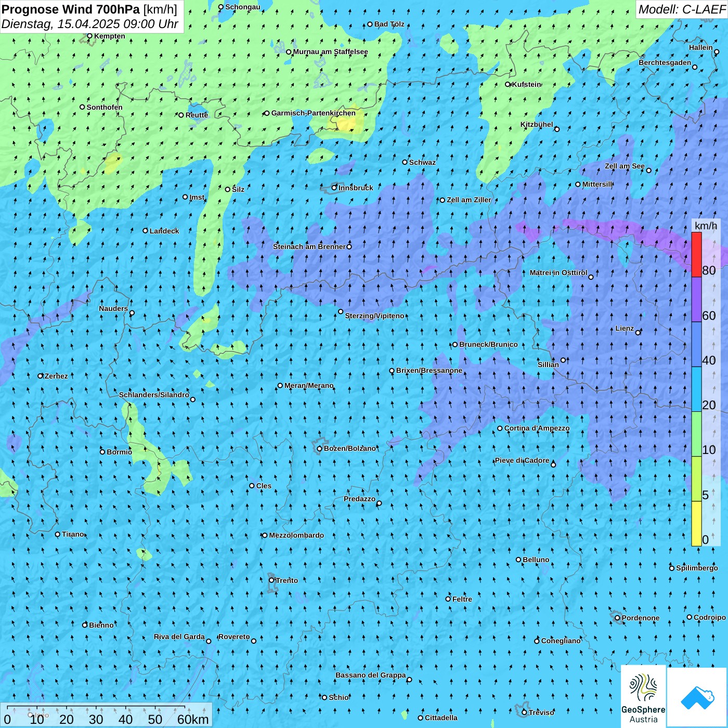Click the Zell am See label
This screenshot has height=728, width=728.
tap(625, 166)
